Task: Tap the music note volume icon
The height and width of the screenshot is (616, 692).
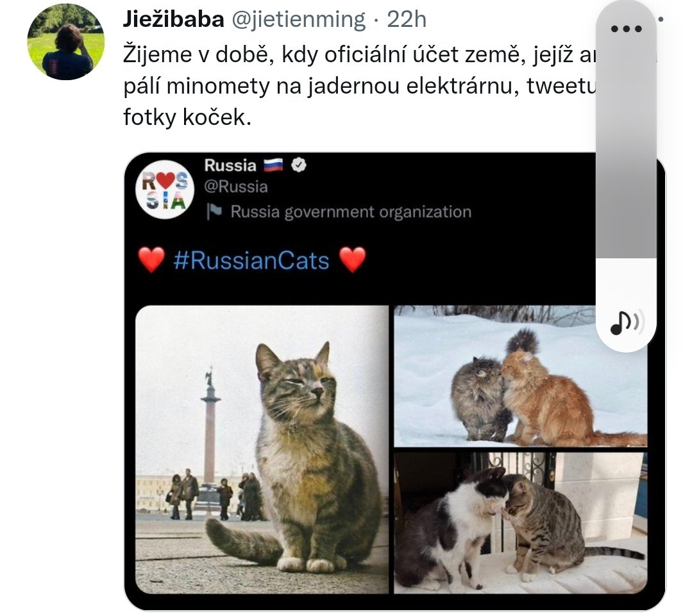Action: click(625, 322)
